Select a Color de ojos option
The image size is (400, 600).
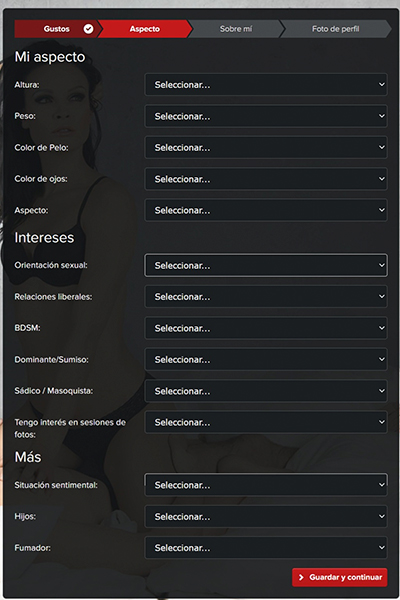tap(266, 179)
